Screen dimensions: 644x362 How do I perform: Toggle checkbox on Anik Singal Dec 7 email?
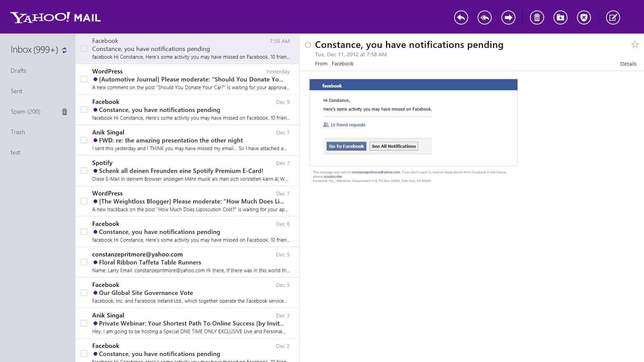(x=84, y=140)
